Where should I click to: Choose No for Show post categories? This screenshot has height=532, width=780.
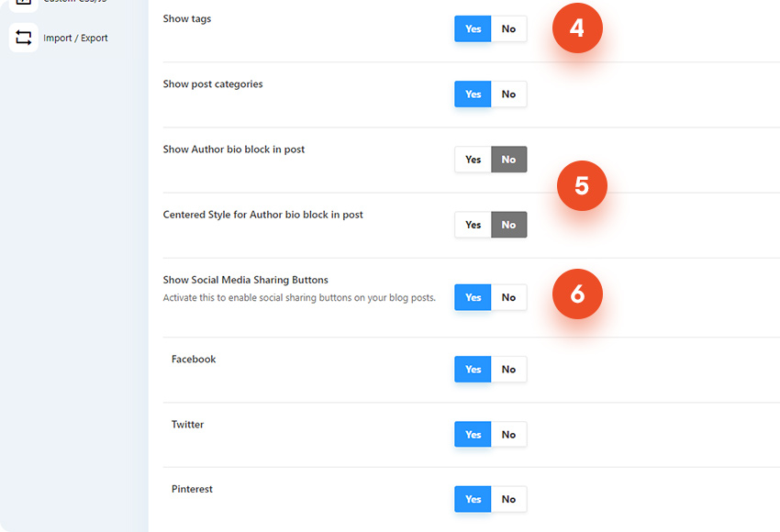point(509,94)
